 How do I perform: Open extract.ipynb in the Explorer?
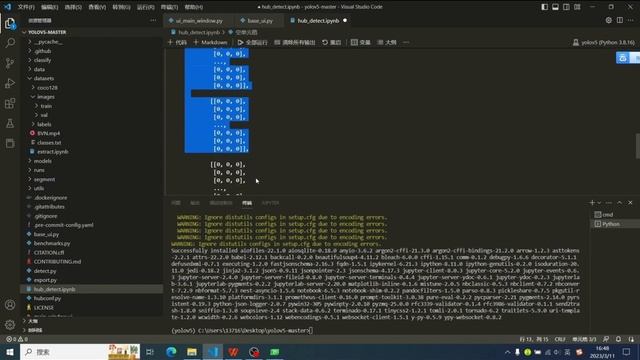point(53,152)
